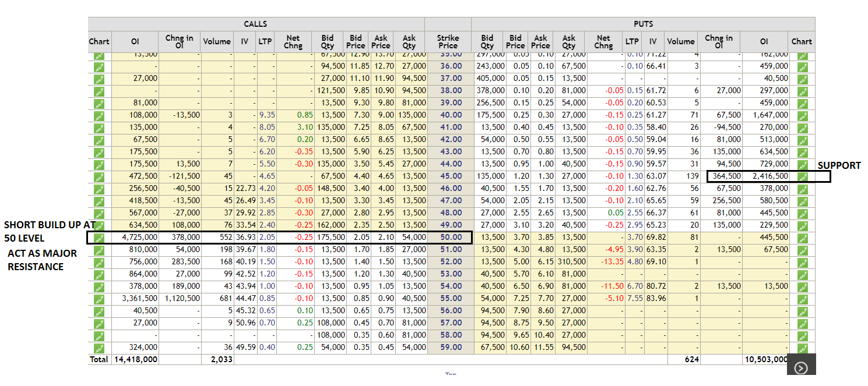Click the circular right-arrow button at bottom right

(801, 367)
